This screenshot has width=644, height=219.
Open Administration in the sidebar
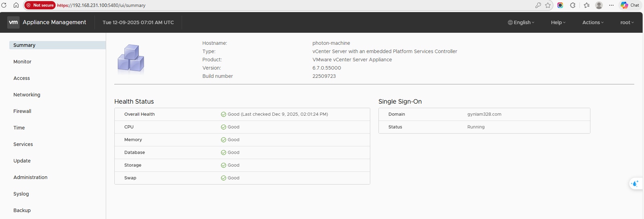coord(31,177)
